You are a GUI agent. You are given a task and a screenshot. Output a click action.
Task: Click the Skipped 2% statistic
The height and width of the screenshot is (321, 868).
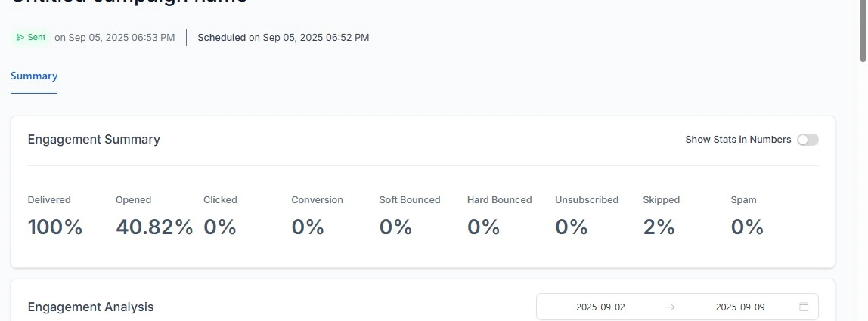(x=661, y=217)
